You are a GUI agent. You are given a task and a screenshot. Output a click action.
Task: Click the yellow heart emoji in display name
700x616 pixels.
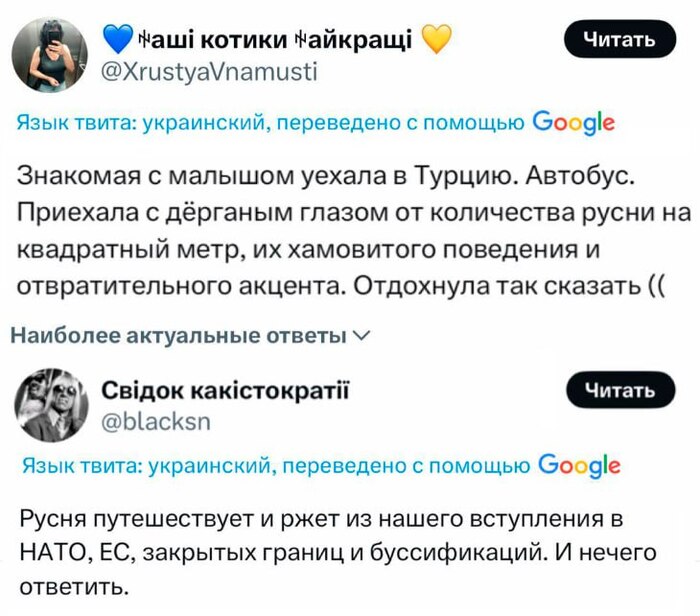(436, 39)
